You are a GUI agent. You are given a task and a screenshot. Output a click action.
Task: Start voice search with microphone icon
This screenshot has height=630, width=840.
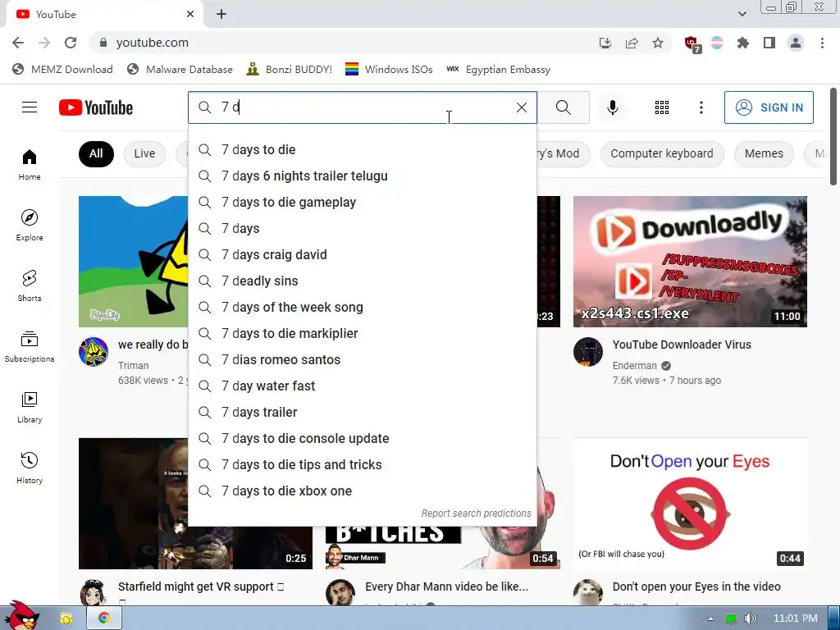pos(612,107)
